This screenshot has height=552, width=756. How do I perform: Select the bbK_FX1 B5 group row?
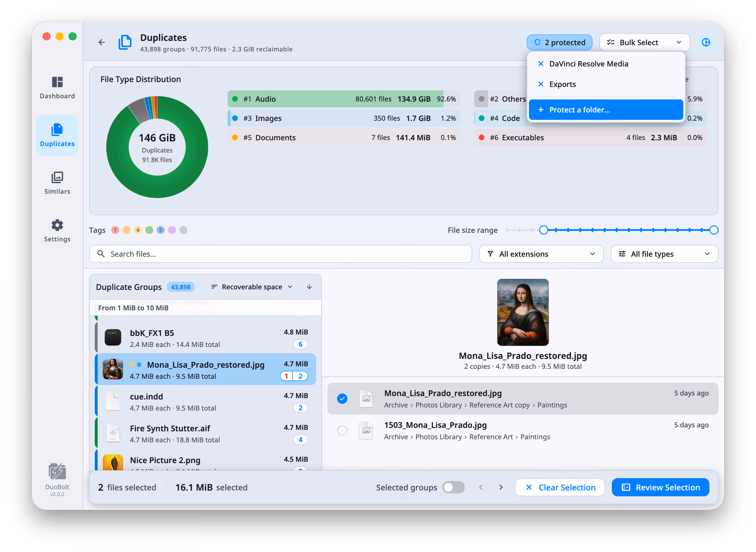(x=206, y=338)
